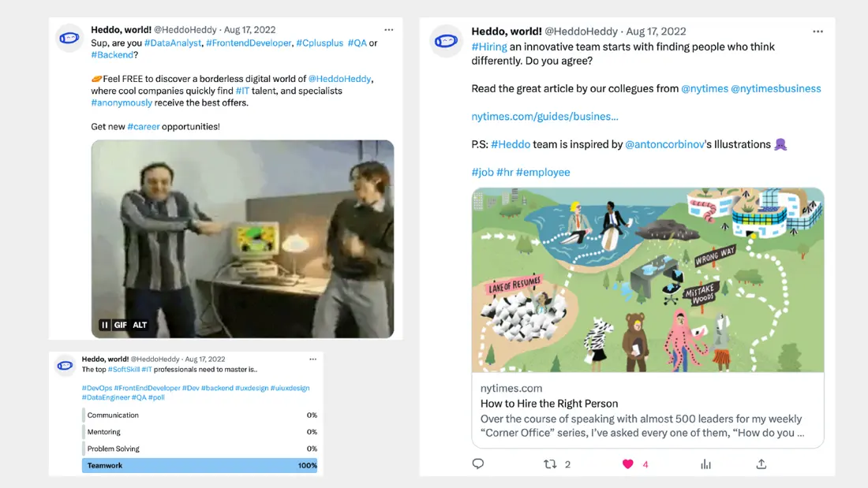868x488 pixels.
Task: Click the 'Heddo, world!' name on the poll tweet
Action: pos(105,359)
